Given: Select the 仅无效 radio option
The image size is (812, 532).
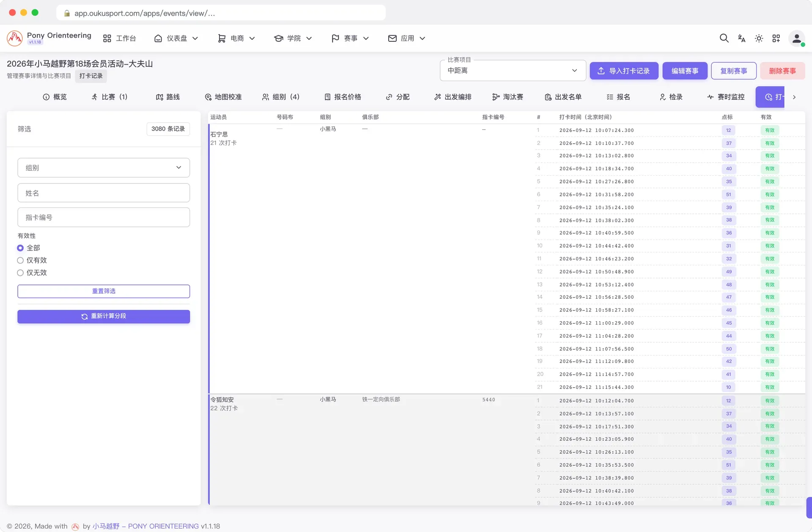Looking at the screenshot, I should [x=20, y=273].
